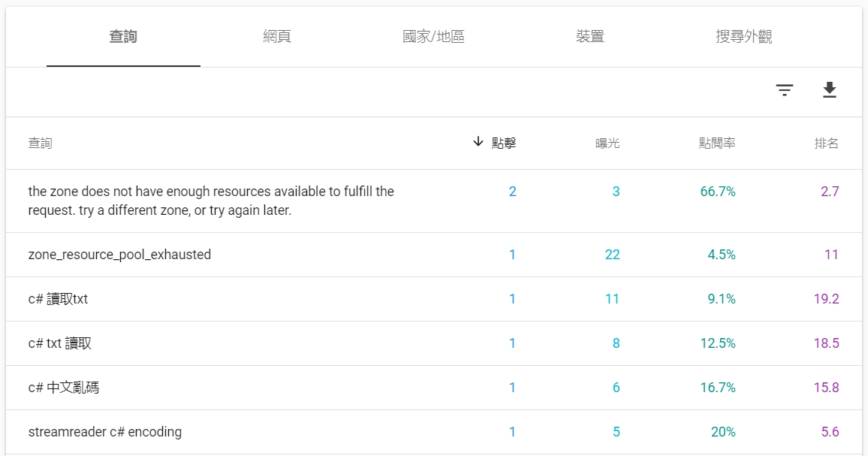Screen dimensions: 868x456
Task: Sort by the 曝光 column header
Action: [607, 143]
